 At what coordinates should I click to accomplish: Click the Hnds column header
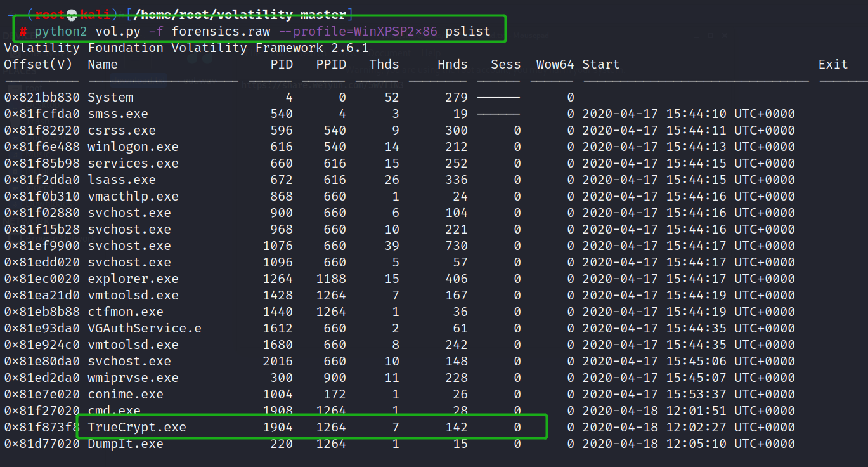click(x=453, y=65)
